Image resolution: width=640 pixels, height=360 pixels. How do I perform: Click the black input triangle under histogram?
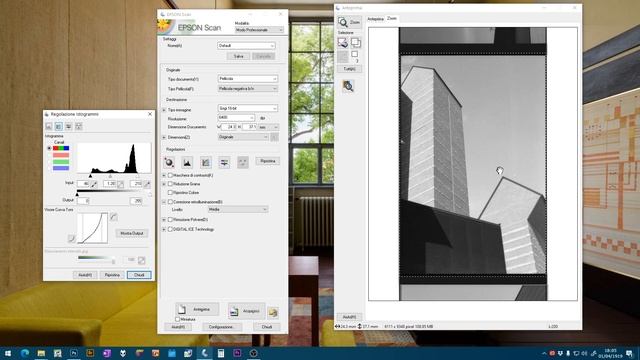pos(90,176)
